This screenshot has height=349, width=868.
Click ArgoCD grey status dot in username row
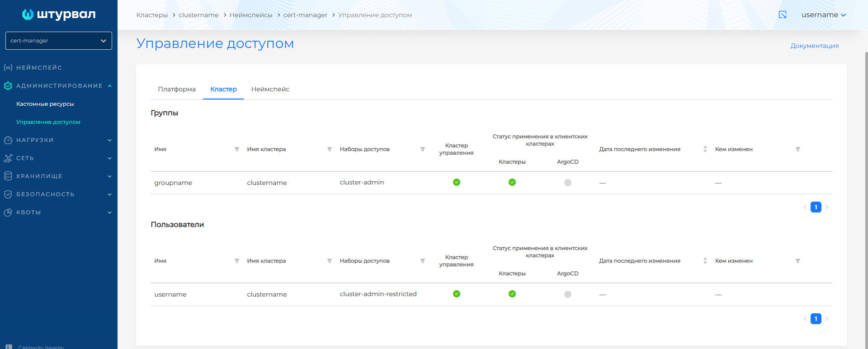point(568,294)
